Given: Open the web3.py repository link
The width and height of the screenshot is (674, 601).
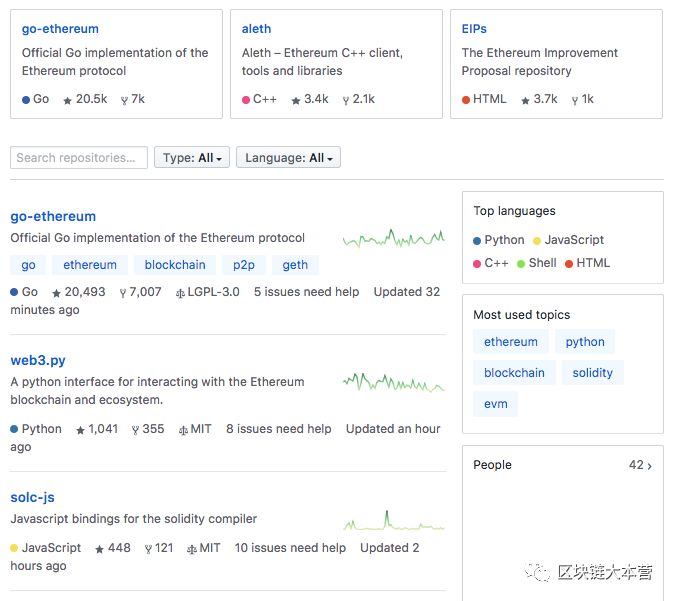Looking at the screenshot, I should (38, 360).
